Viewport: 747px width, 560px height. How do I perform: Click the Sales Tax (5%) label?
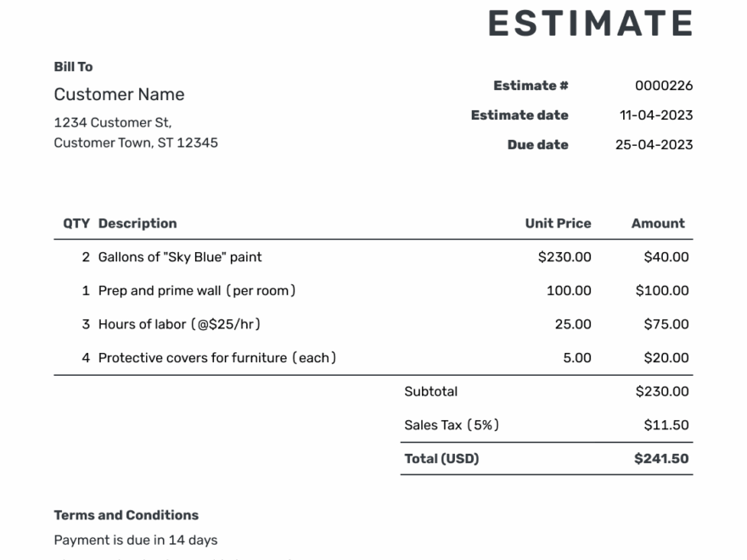click(x=452, y=425)
